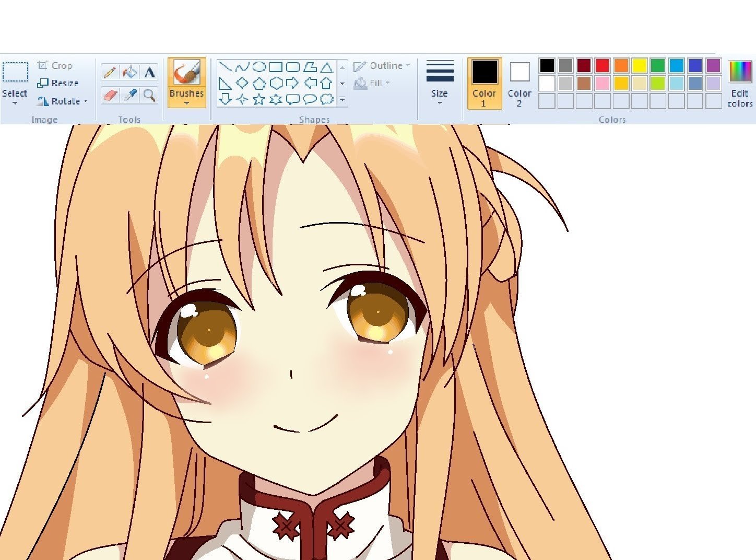Pick the Eraser tool
756x560 pixels.
click(110, 95)
